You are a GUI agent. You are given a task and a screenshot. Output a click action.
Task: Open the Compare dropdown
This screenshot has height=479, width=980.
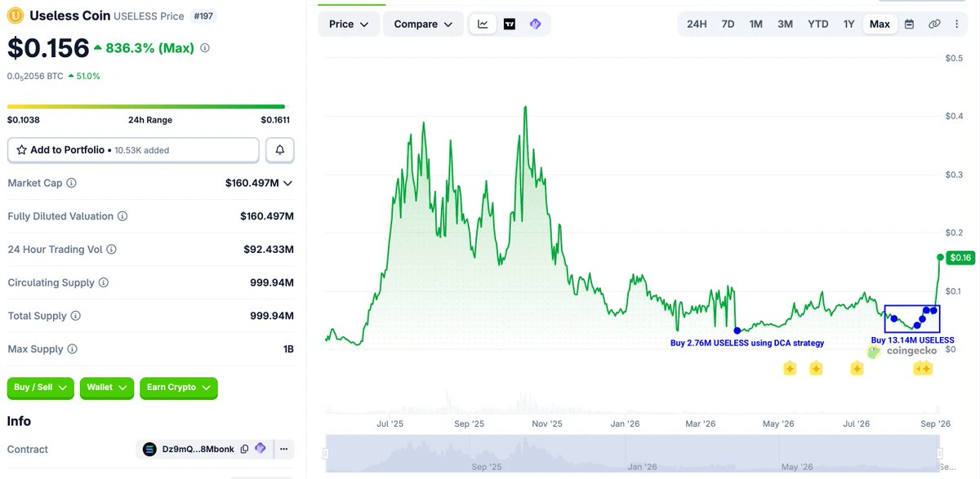(x=423, y=24)
